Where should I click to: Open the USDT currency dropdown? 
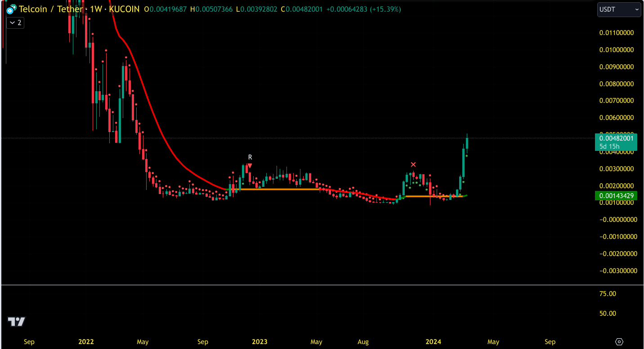[x=619, y=9]
